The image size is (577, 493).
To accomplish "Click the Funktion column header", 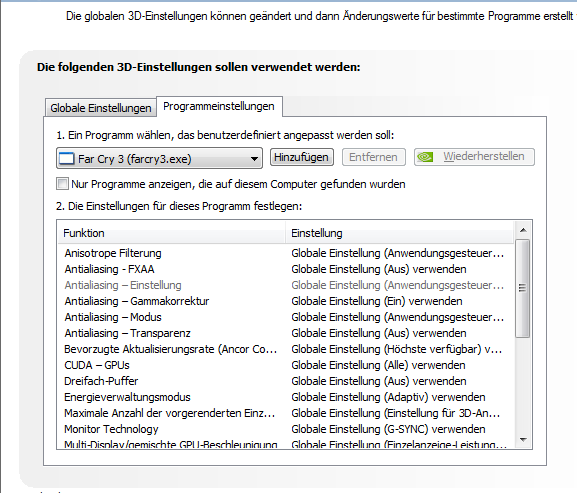I will [x=171, y=233].
